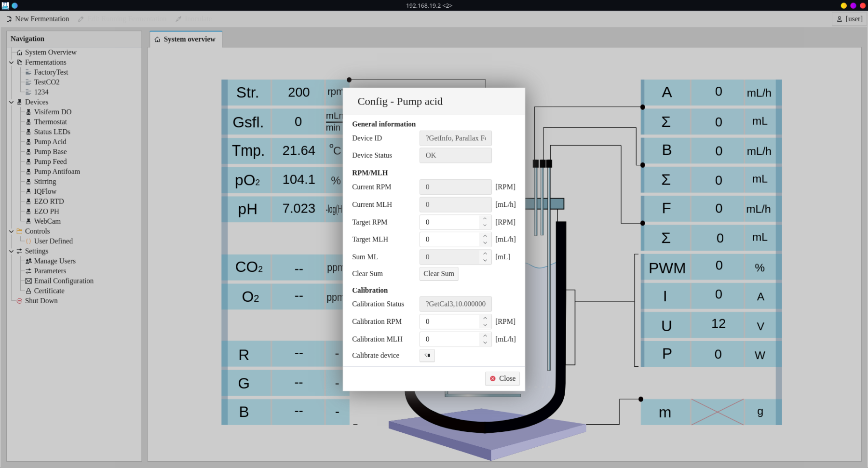Open Manage Users settings

click(x=54, y=261)
